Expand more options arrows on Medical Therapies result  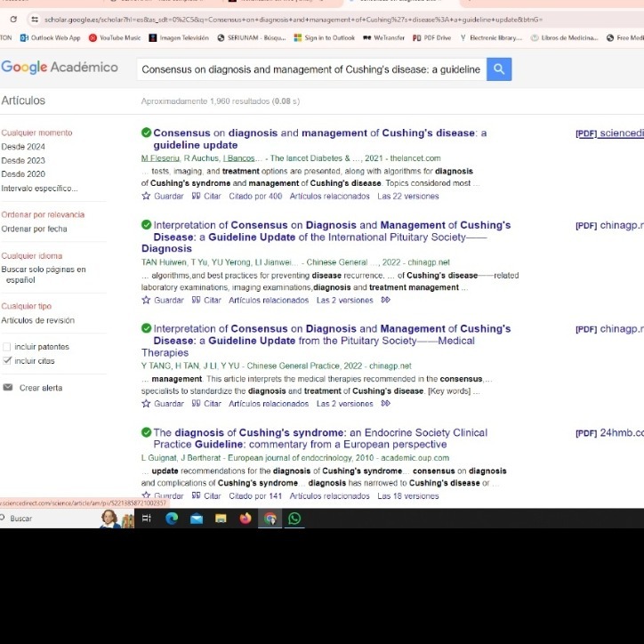pyautogui.click(x=385, y=403)
